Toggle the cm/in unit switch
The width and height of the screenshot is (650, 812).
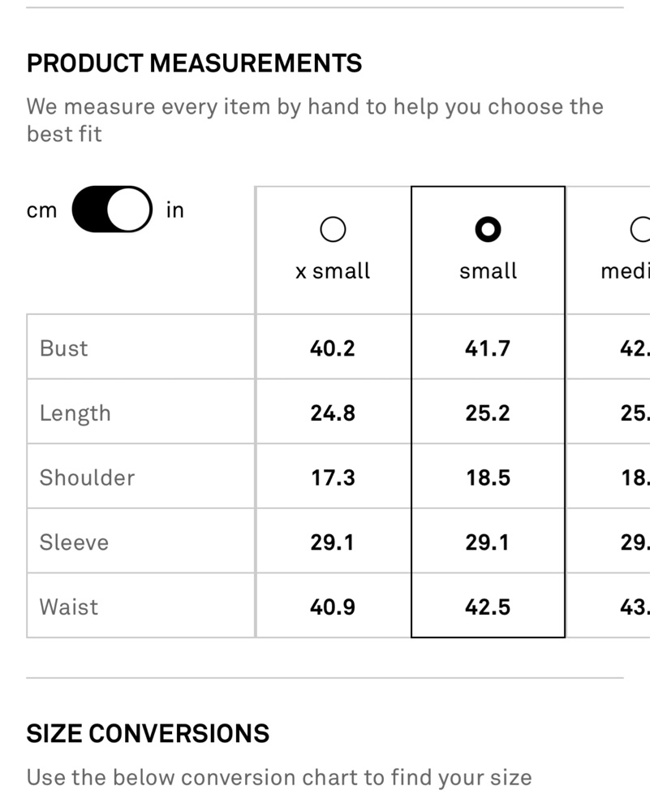pos(112,209)
